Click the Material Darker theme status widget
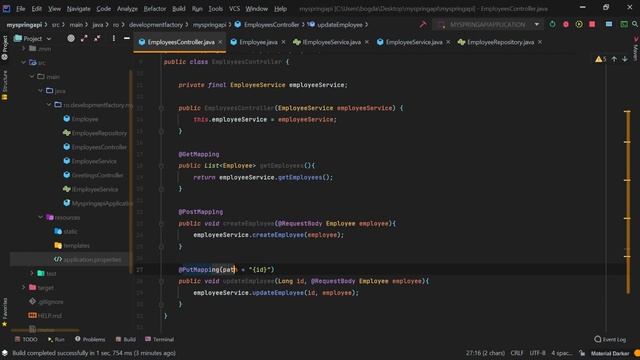Image resolution: width=640 pixels, height=360 pixels. (x=610, y=353)
